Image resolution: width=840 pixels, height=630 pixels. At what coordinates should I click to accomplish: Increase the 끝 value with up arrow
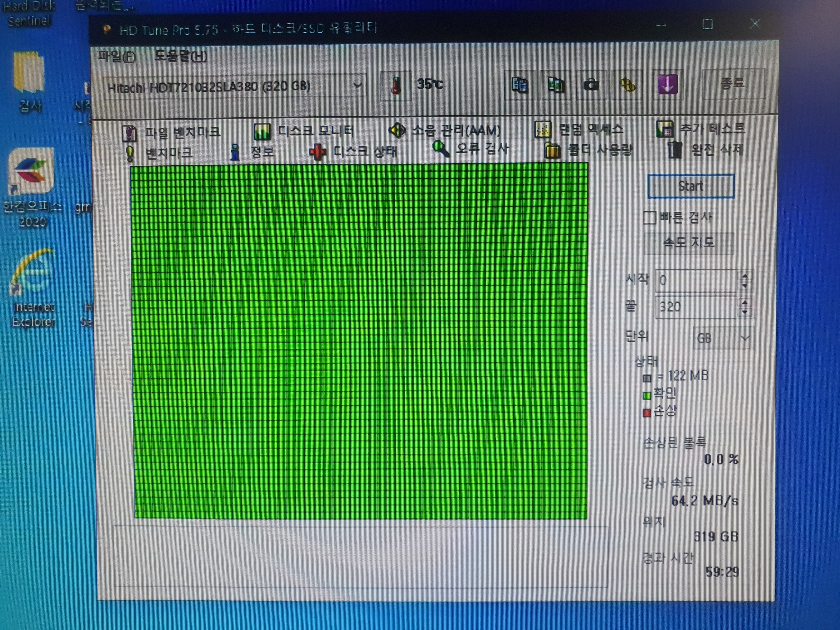click(x=745, y=302)
